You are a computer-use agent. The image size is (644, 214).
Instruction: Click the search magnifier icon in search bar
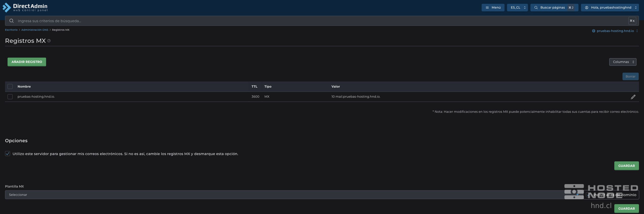pyautogui.click(x=11, y=21)
